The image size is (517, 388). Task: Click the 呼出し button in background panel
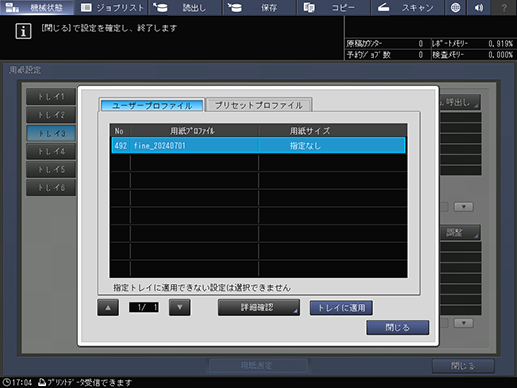460,102
